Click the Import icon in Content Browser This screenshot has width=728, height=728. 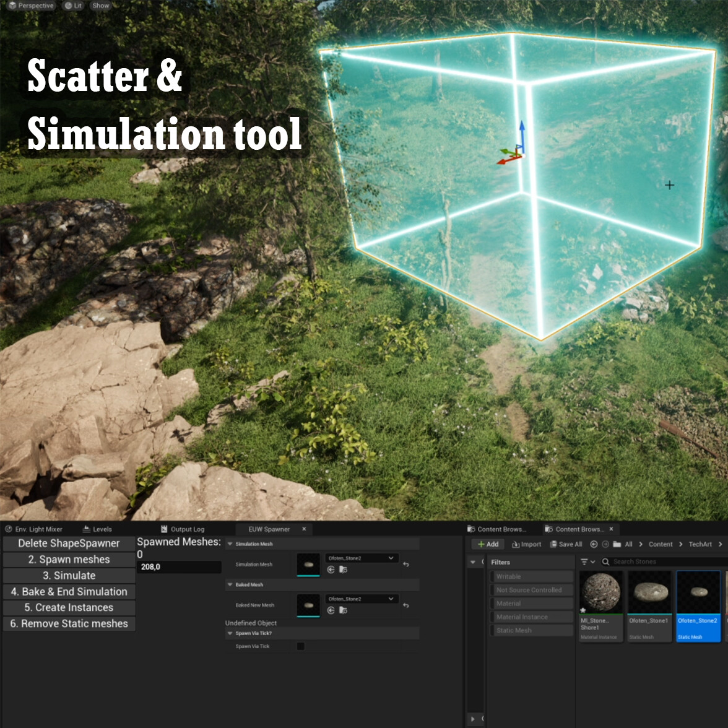click(516, 544)
